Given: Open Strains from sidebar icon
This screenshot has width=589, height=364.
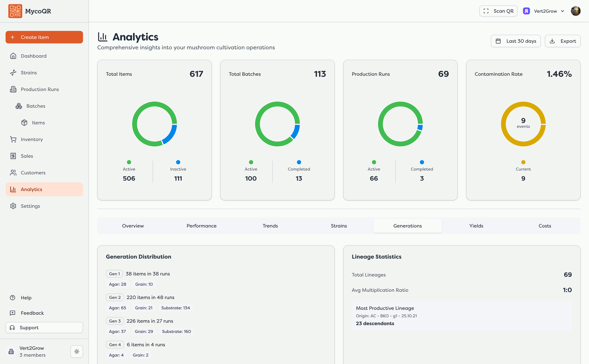Looking at the screenshot, I should [13, 73].
